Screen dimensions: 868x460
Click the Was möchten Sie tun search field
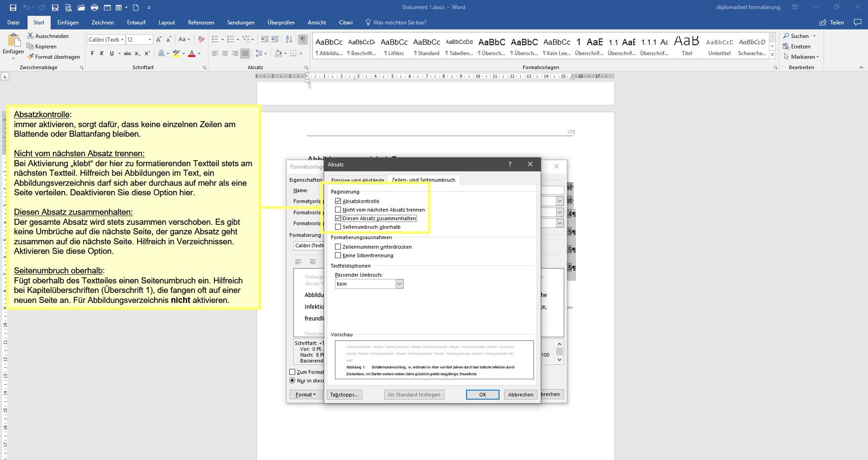400,23
